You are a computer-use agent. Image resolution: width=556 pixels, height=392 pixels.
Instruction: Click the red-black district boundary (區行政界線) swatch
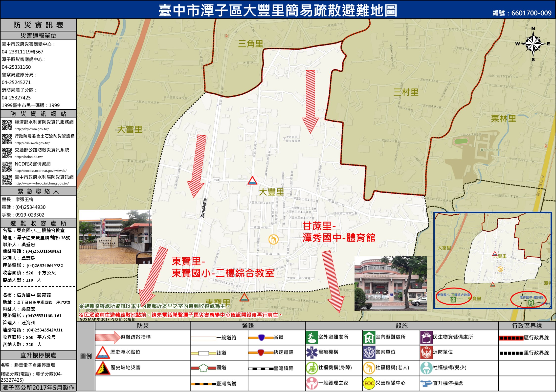[511, 338]
